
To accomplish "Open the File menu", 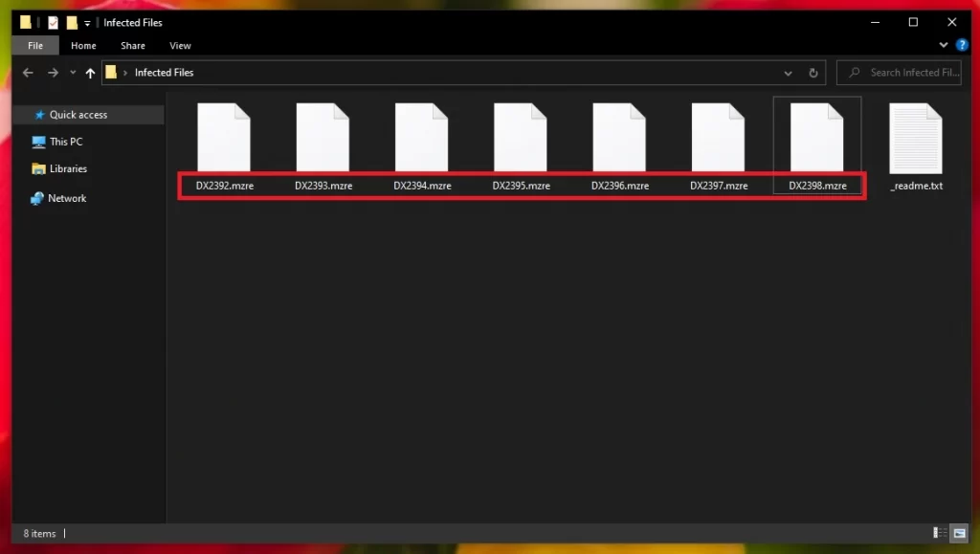I will [35, 46].
